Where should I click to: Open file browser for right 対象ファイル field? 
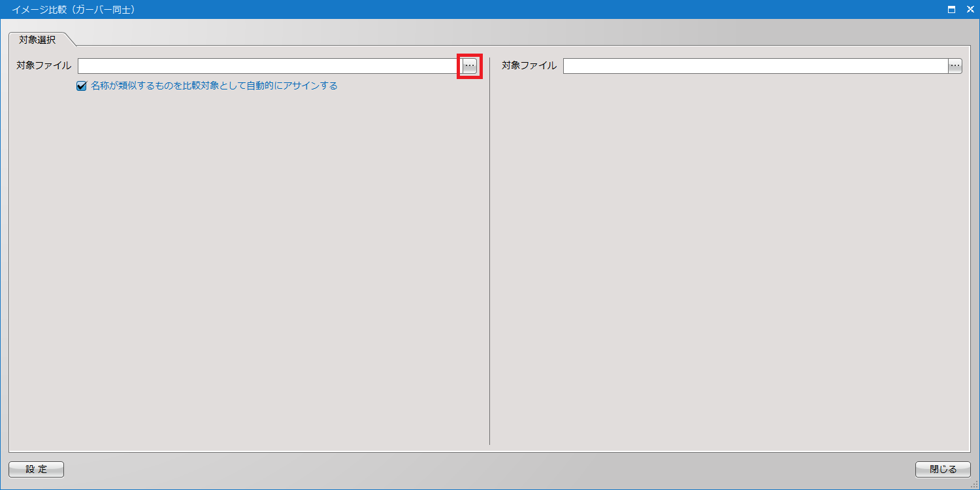tap(955, 66)
